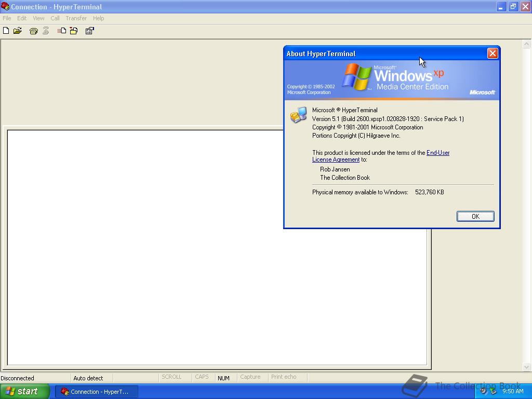Click the New connection toolbar icon
The width and height of the screenshot is (532, 399).
pos(6,31)
